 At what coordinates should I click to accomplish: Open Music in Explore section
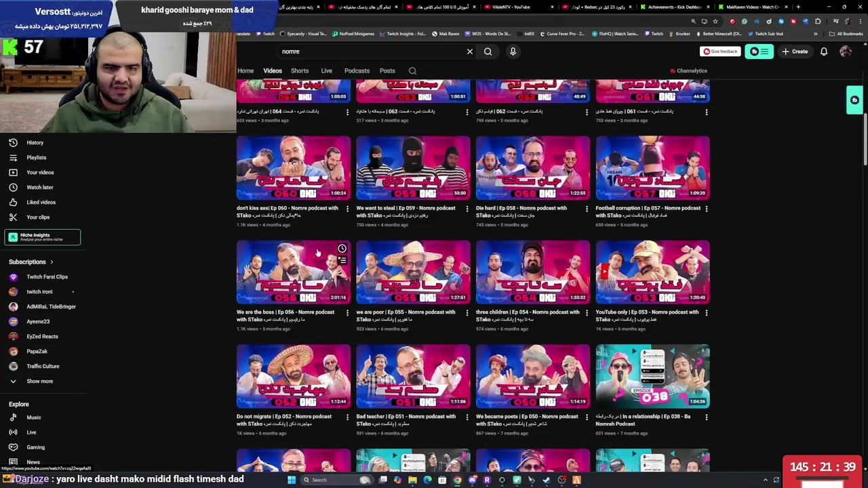[x=33, y=418]
